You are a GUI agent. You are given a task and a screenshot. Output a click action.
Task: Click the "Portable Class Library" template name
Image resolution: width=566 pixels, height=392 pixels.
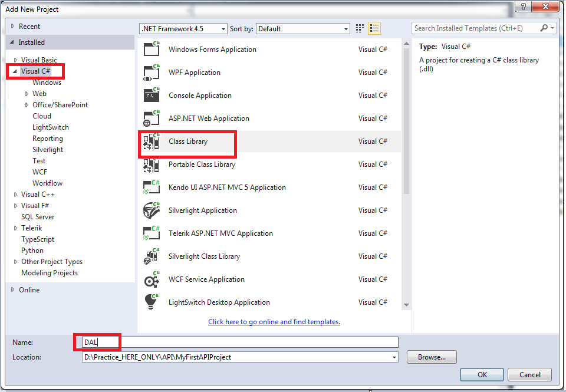(x=202, y=164)
